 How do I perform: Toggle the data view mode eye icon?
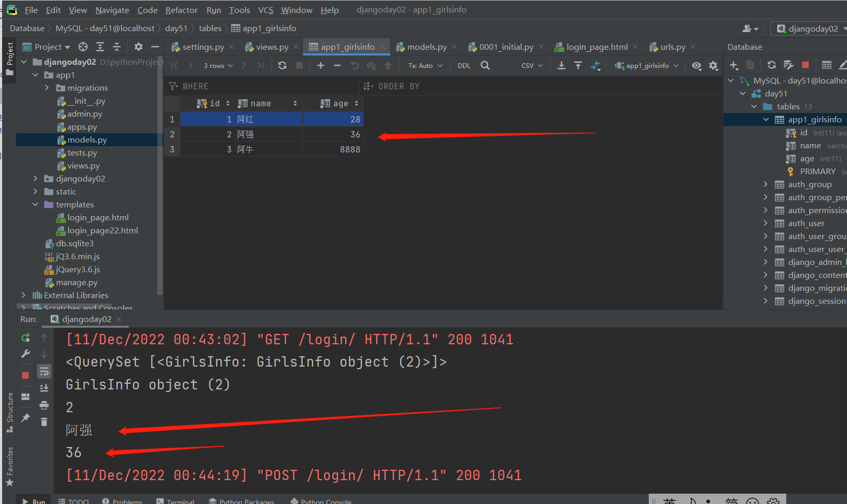click(696, 66)
